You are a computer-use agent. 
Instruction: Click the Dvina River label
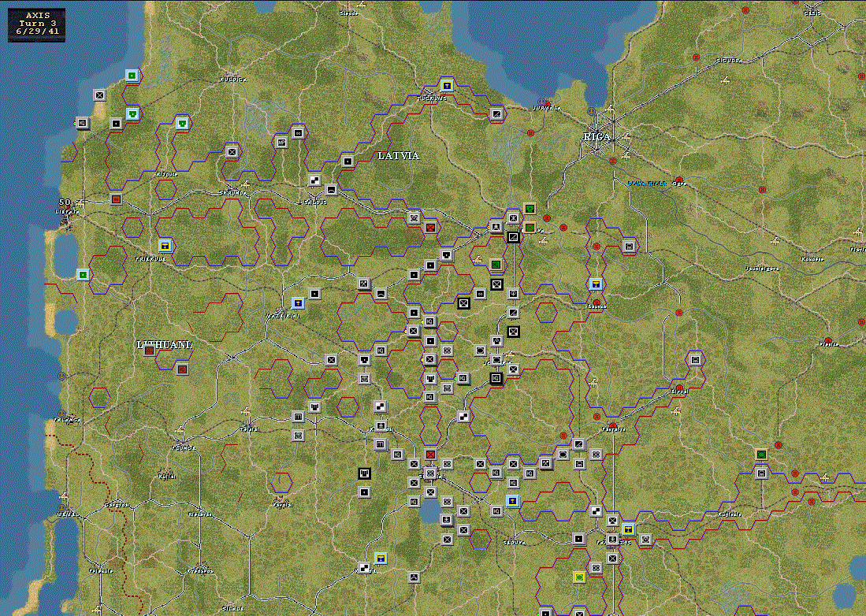coord(647,184)
